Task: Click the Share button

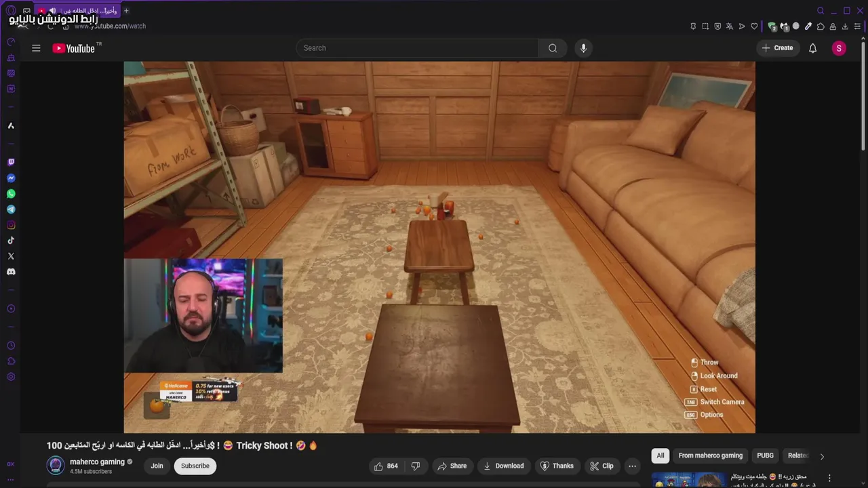Action: tap(452, 466)
